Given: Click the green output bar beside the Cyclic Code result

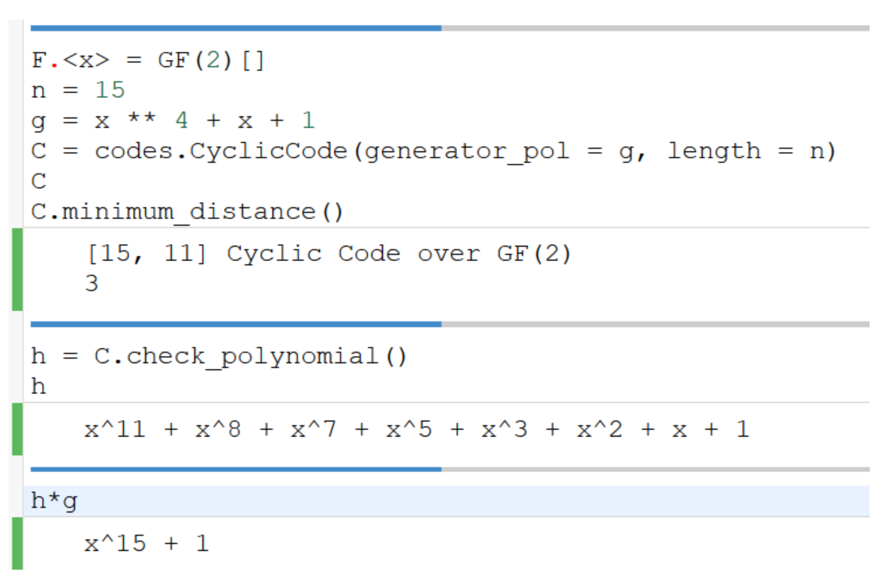Looking at the screenshot, I should [x=17, y=269].
